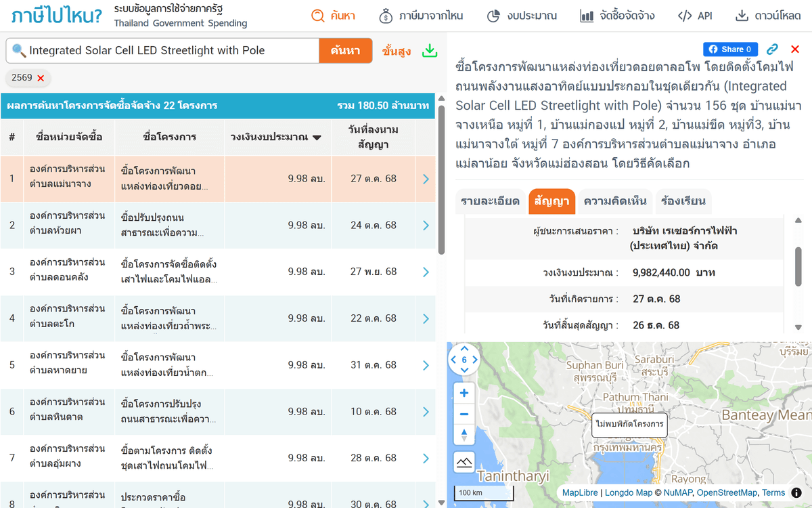
Task: Reset the map compass bearing
Action: click(464, 435)
